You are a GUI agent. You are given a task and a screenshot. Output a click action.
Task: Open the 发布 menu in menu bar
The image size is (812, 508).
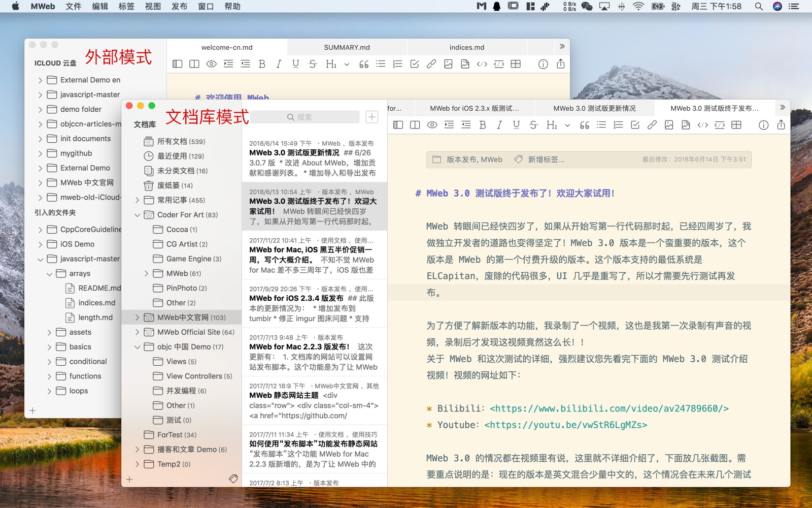point(179,7)
